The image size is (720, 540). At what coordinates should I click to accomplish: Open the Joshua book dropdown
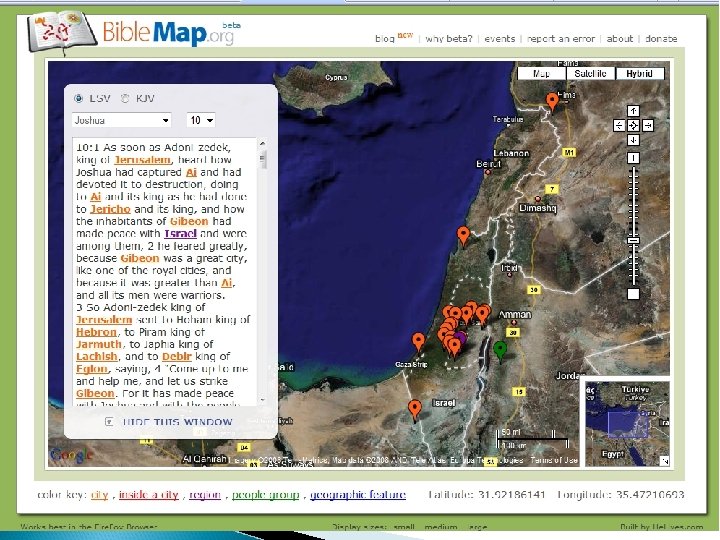pyautogui.click(x=122, y=120)
